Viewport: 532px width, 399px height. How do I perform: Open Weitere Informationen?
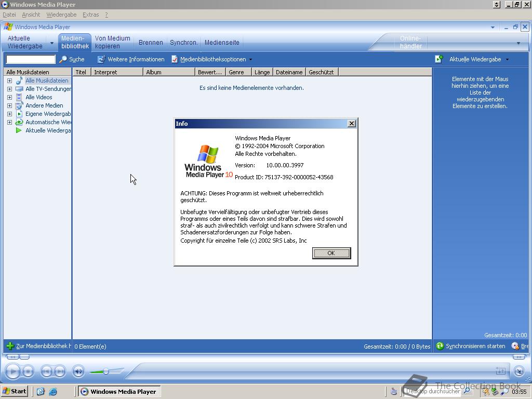pos(131,59)
